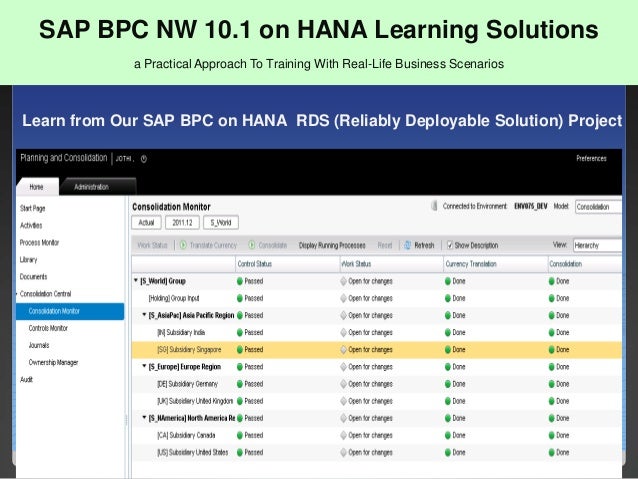The image size is (638, 479).
Task: Select the [CA] Subsidiary Canada row
Action: [376, 435]
